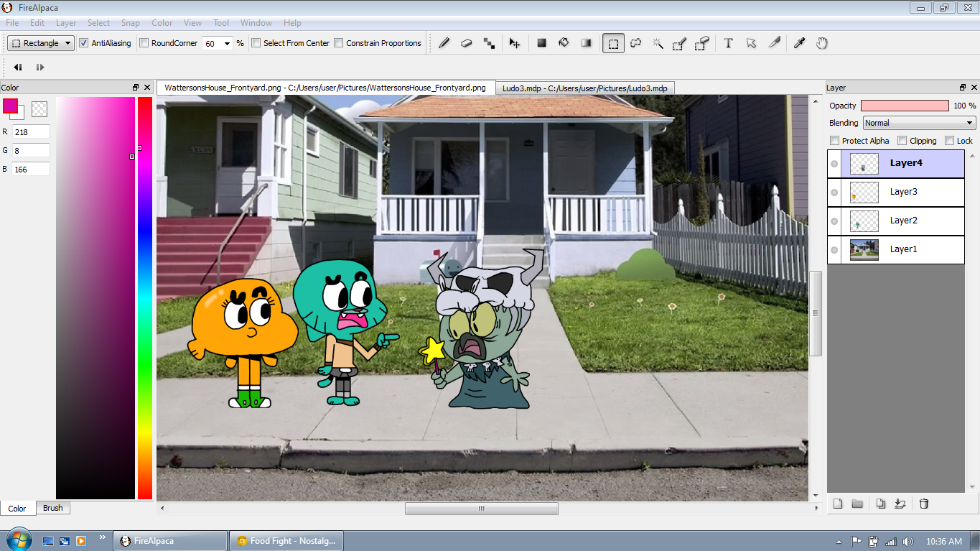This screenshot has width=980, height=551.
Task: Select the Brush (pencil) tool
Action: click(444, 43)
